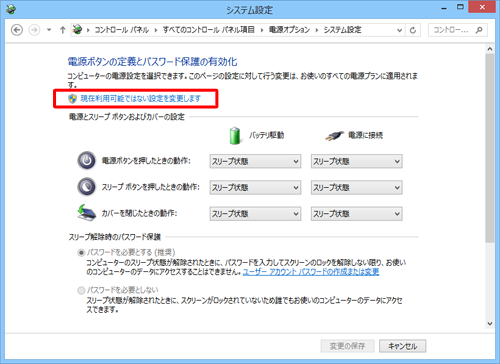
Task: Open ユーザー アカウント パスワードの作成または変更 link
Action: [311, 272]
